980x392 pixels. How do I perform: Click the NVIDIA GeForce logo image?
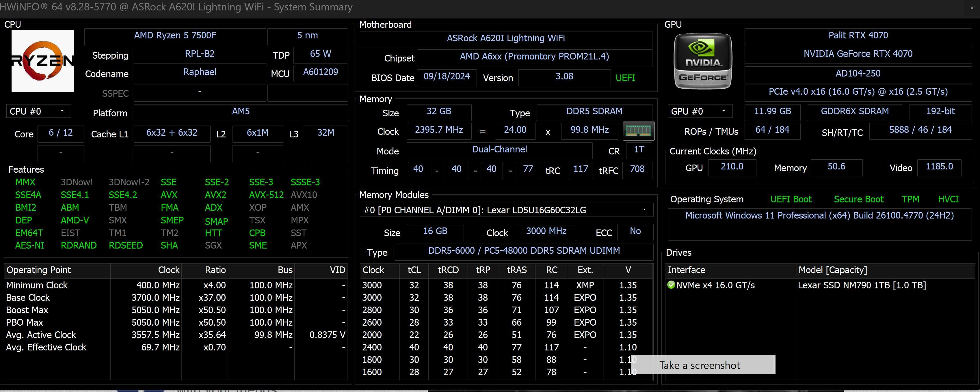tap(703, 61)
